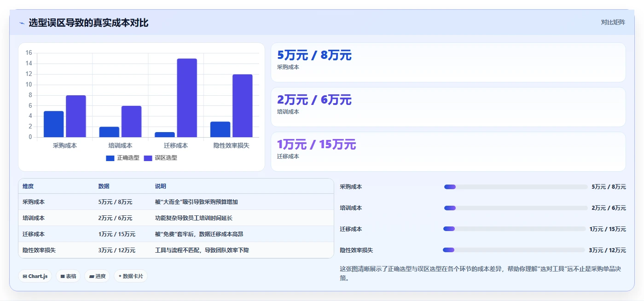Click the 进度 chip at the bottom

pyautogui.click(x=97, y=276)
